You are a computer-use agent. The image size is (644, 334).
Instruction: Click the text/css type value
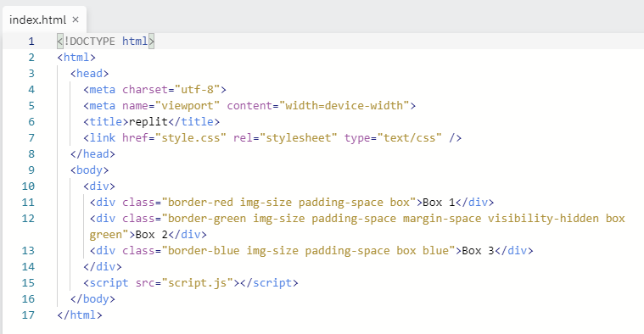409,138
